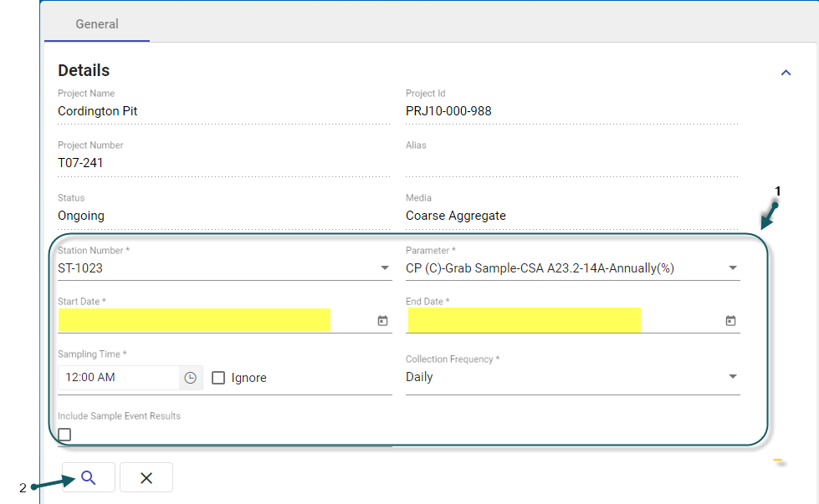Collapse the Details section chevron

786,73
